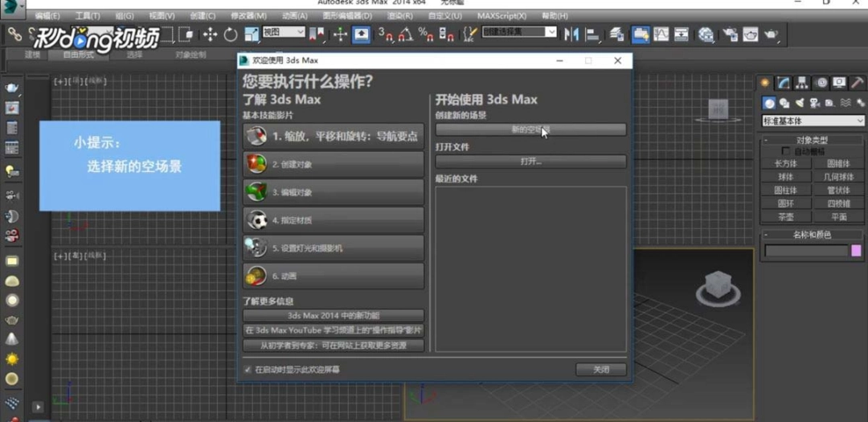The image size is (868, 422).
Task: Open the Material Editor icon
Action: point(706,35)
